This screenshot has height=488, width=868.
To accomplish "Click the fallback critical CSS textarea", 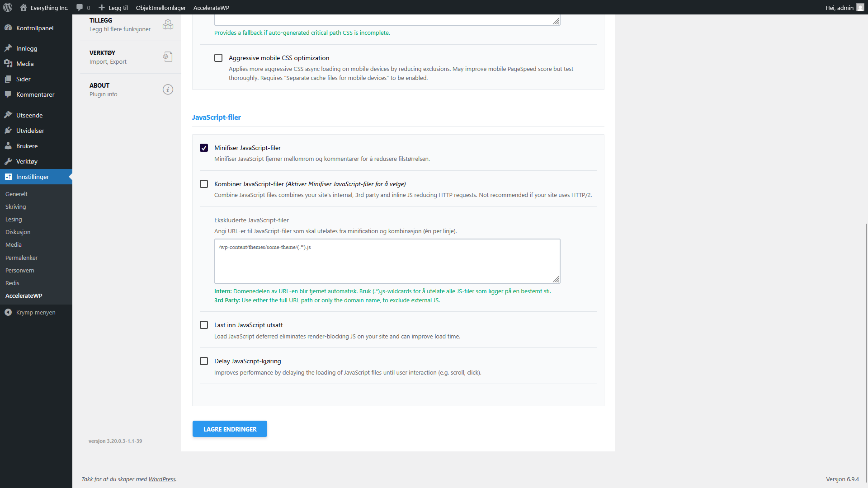I will 387,19.
